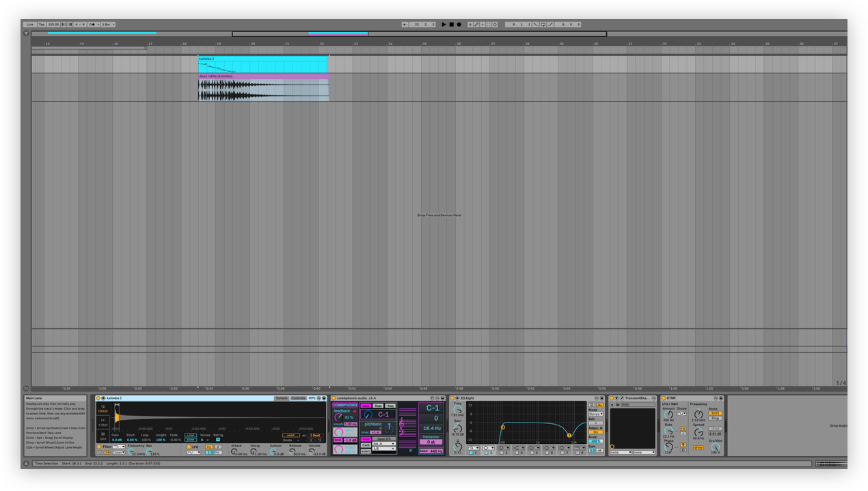Viewport: 868px width, 491px height.
Task: Start playback with the Play button
Action: [444, 24]
